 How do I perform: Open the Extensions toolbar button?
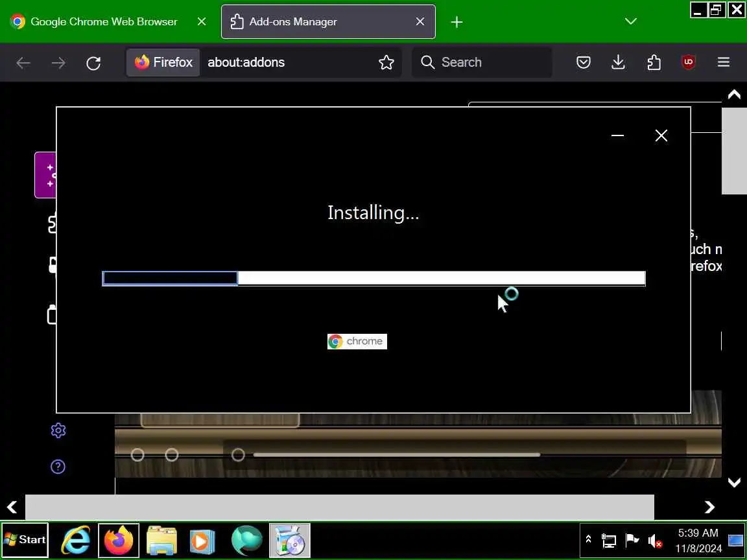point(654,62)
